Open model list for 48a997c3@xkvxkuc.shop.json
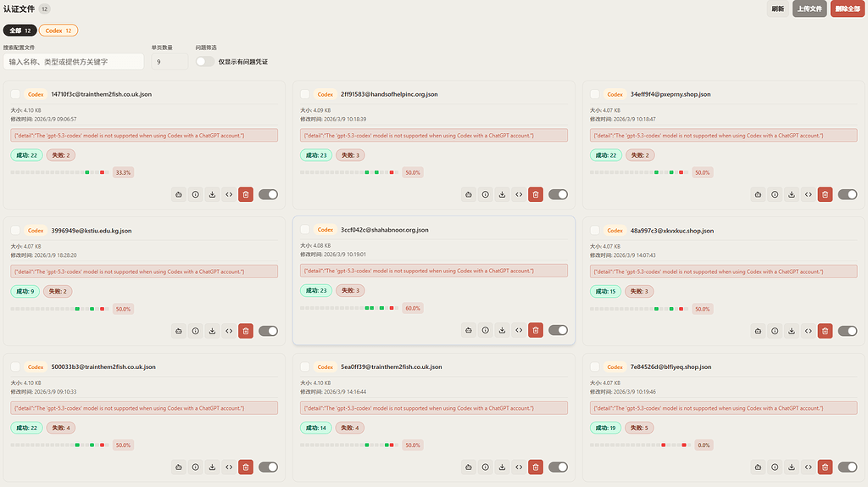 pyautogui.click(x=759, y=331)
